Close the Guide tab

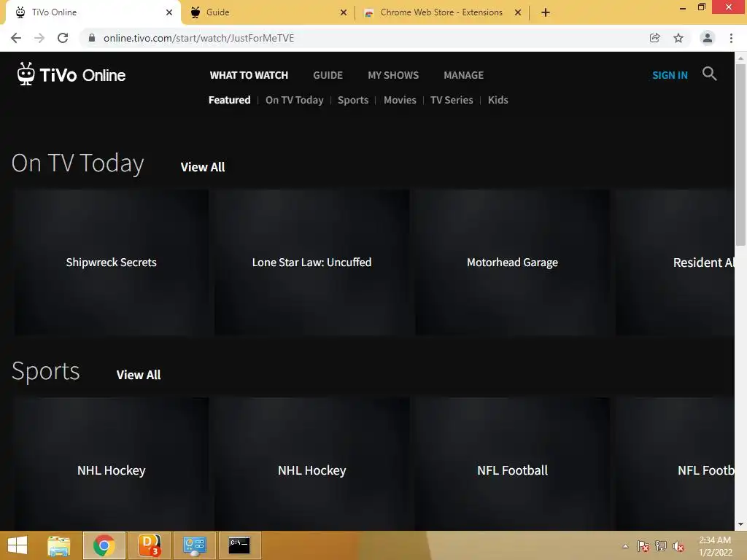344,12
